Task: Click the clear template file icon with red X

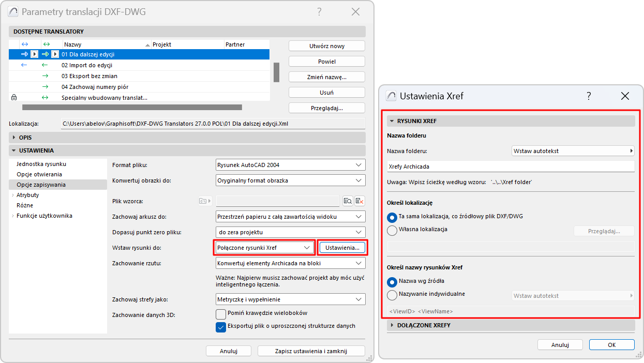Action: (360, 201)
